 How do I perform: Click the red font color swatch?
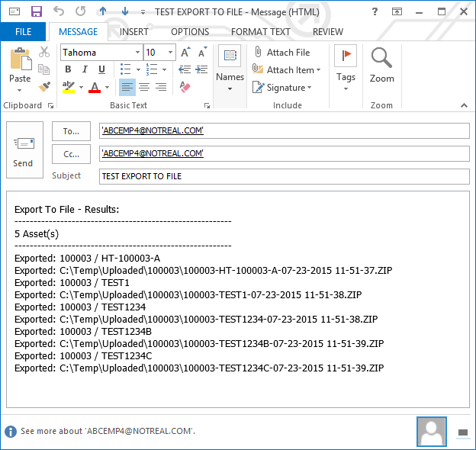click(x=95, y=87)
